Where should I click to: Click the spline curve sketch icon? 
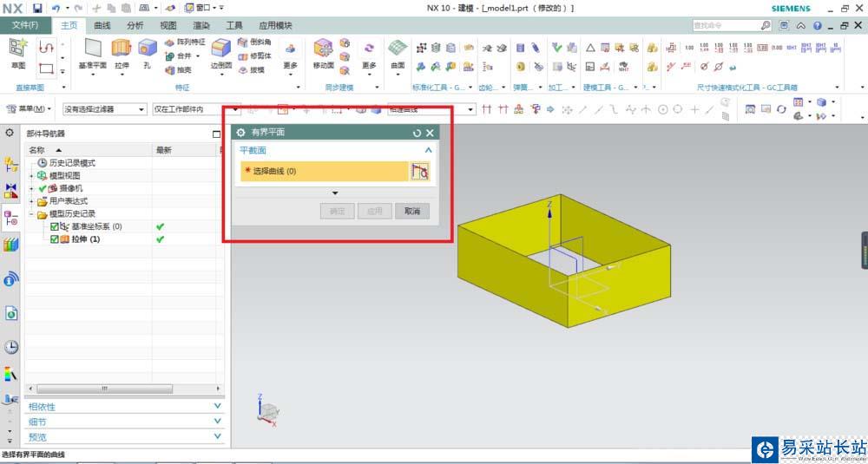(47, 49)
